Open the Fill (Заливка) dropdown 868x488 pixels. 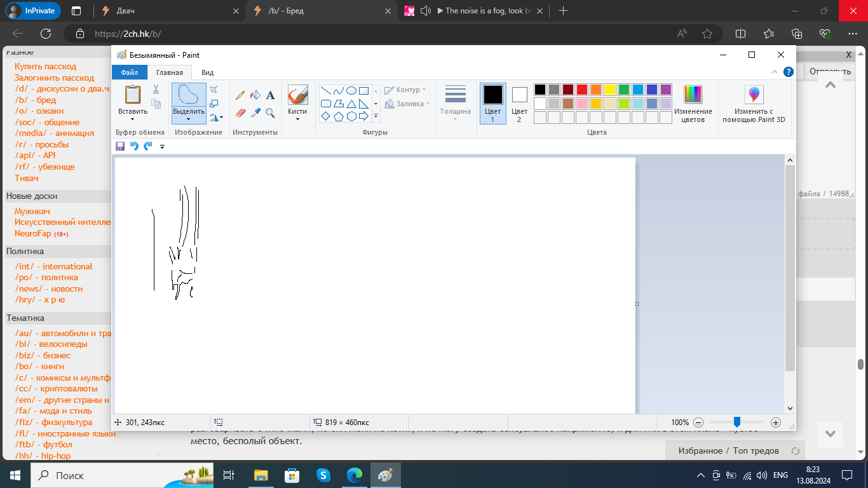407,104
